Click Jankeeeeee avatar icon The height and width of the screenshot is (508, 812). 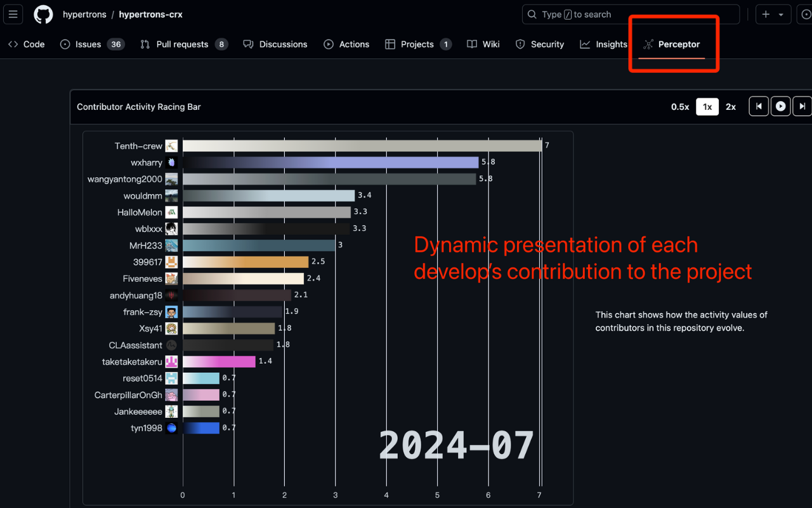[x=171, y=411]
